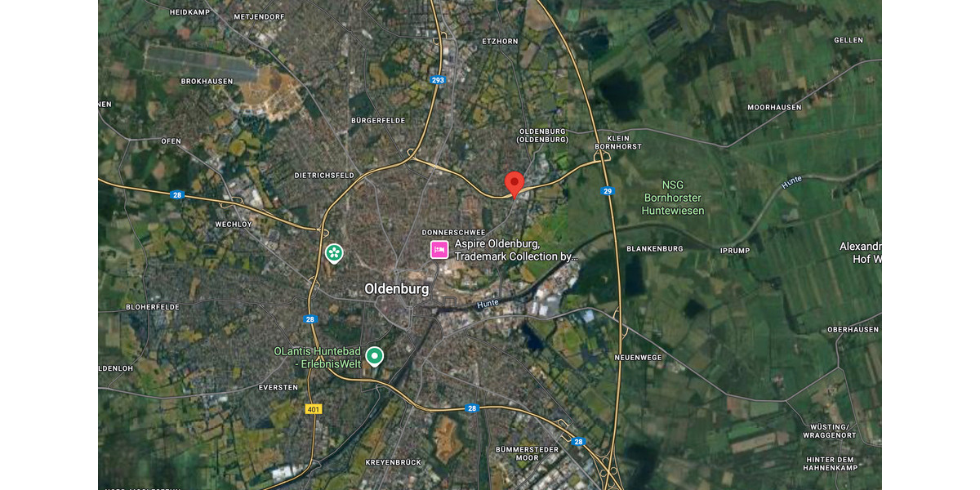Select the NSG Bornhorster Huntewiesen label
Viewport: 980px width, 490px height.
(x=673, y=198)
